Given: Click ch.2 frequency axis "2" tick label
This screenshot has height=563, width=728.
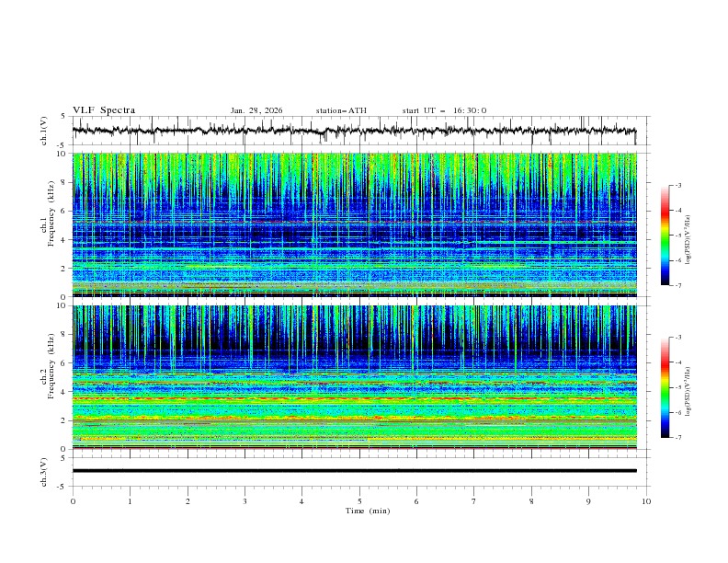Looking at the screenshot, I should (64, 420).
